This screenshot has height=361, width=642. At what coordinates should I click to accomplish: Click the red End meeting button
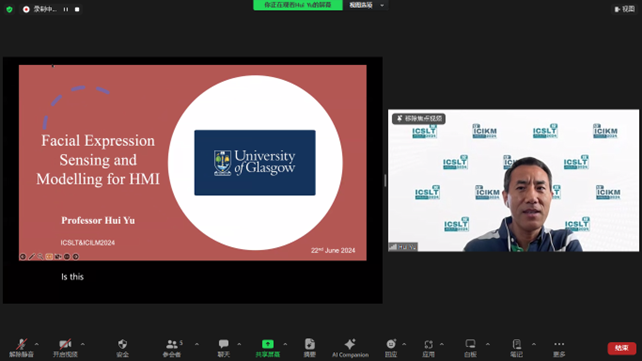pyautogui.click(x=622, y=348)
